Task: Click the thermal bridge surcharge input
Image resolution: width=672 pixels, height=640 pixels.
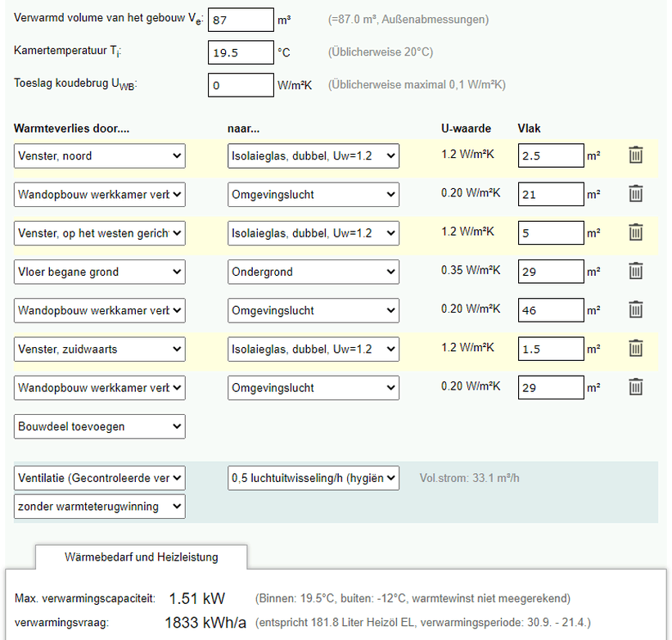Action: (x=240, y=84)
